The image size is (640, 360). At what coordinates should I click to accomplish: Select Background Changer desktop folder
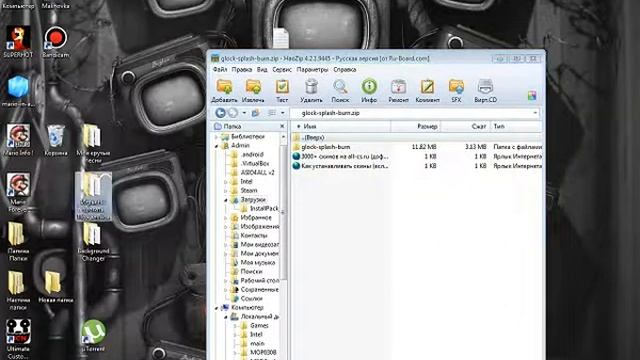point(93,241)
